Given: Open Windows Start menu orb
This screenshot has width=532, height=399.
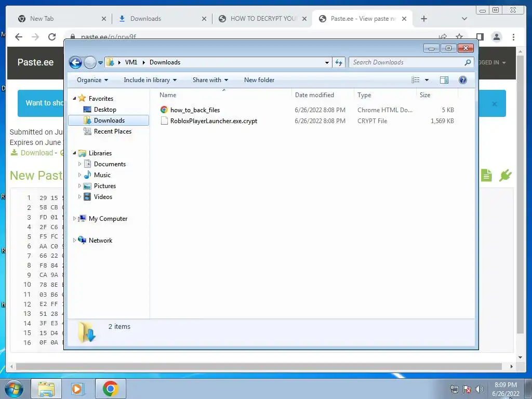Looking at the screenshot, I should tap(14, 389).
